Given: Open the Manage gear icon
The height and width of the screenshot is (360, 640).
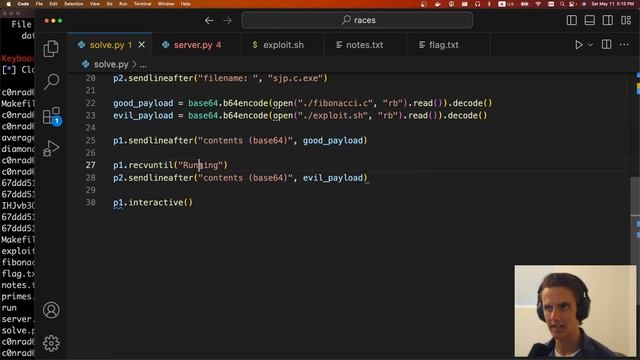Looking at the screenshot, I should [x=51, y=343].
